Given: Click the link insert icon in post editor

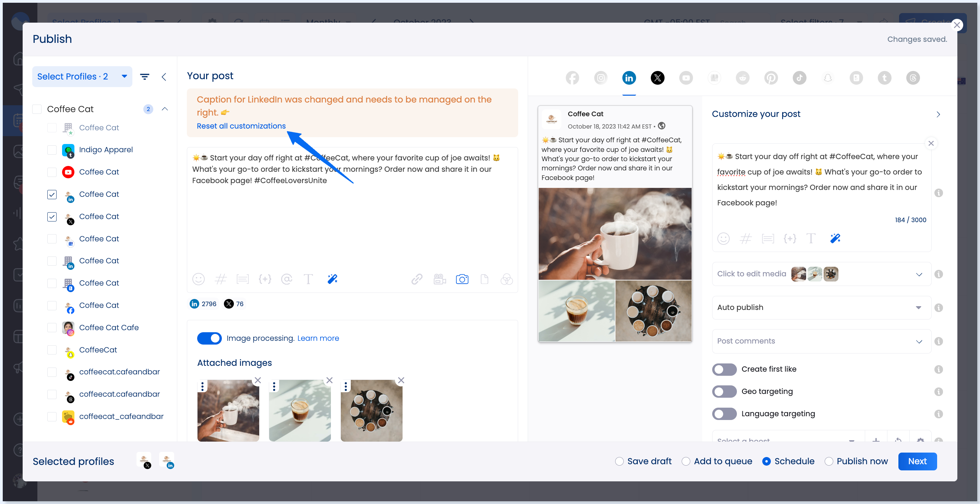Looking at the screenshot, I should (417, 279).
